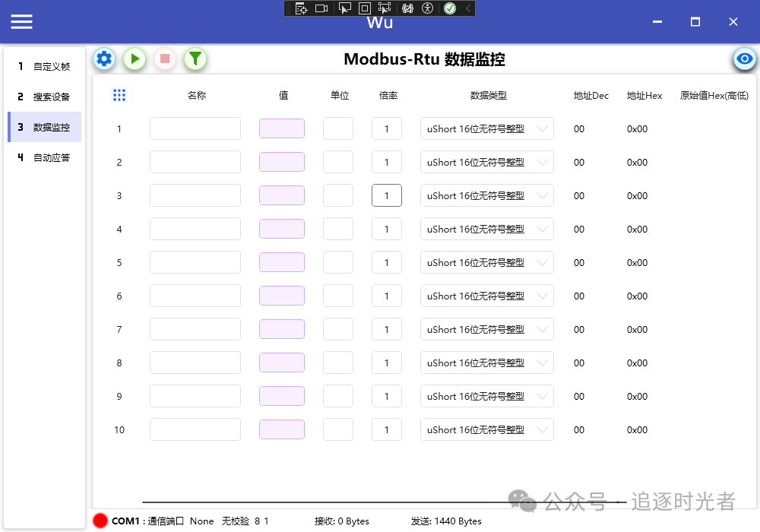Toggle the eye visibility icon at top right
The image size is (760, 532).
(744, 59)
